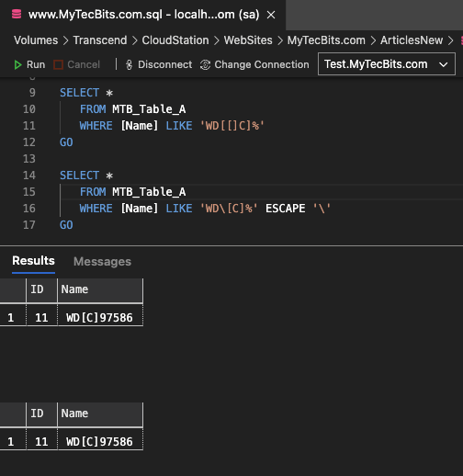The height and width of the screenshot is (476, 463).
Task: Click the Cancel stop square icon
Action: click(x=58, y=65)
